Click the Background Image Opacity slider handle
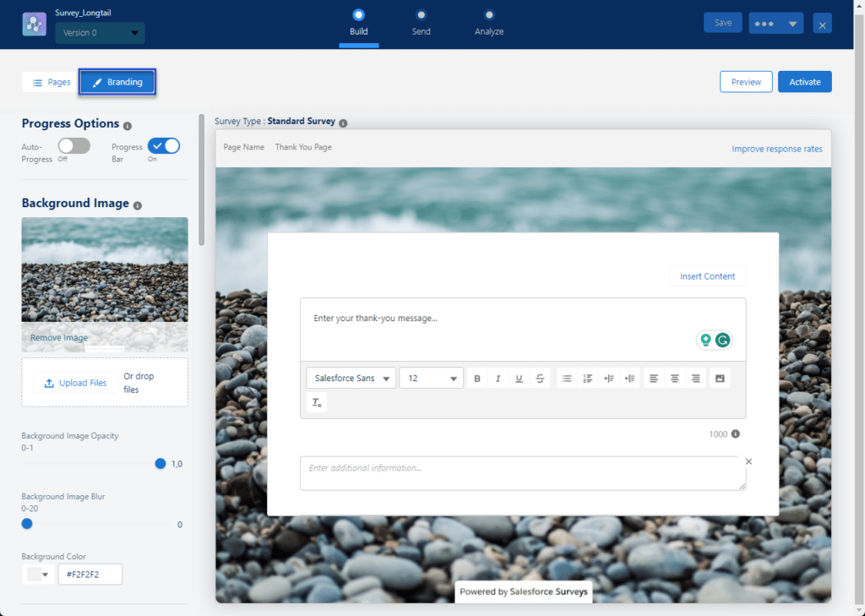 pyautogui.click(x=160, y=463)
